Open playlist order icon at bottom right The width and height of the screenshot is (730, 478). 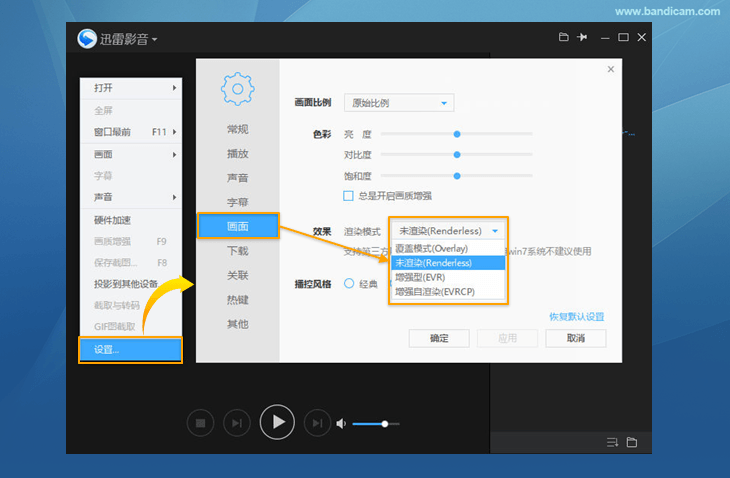pos(612,442)
